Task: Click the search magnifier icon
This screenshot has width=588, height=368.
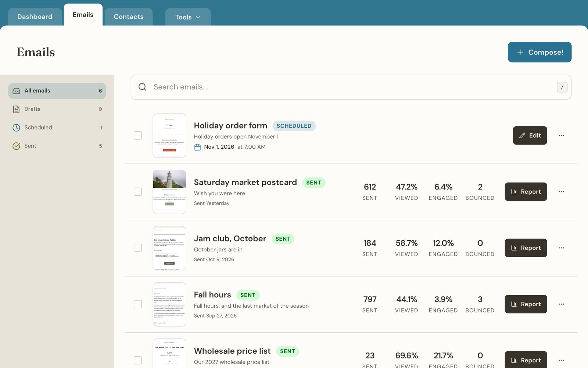Action: pyautogui.click(x=142, y=87)
